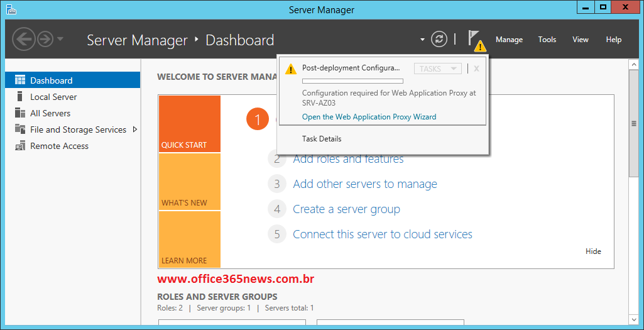
Task: Open the dropdown arrow left of refresh
Action: pos(422,40)
